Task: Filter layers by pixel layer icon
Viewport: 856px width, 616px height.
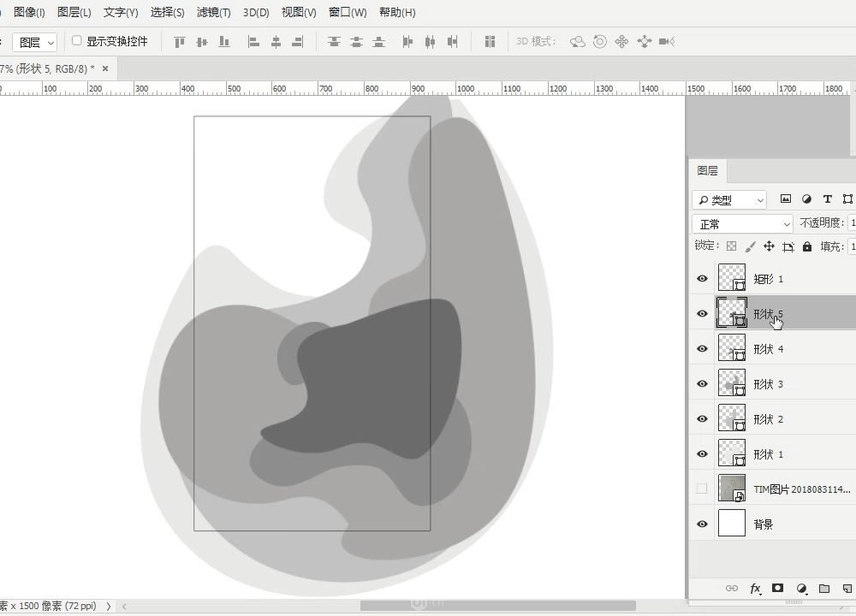Action: coord(786,199)
